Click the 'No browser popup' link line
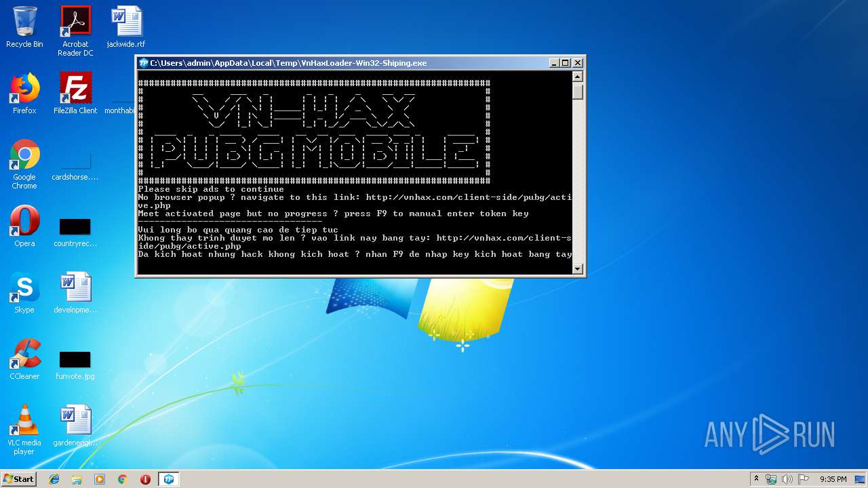 (355, 201)
